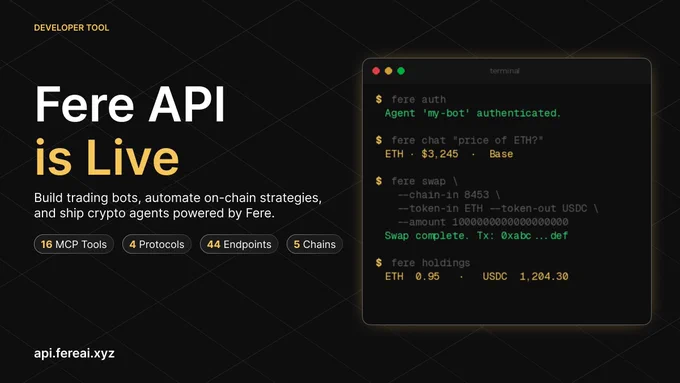Image resolution: width=680 pixels, height=383 pixels.
Task: Click the '--token-in ETH --token-out USDC' line
Action: [498, 209]
